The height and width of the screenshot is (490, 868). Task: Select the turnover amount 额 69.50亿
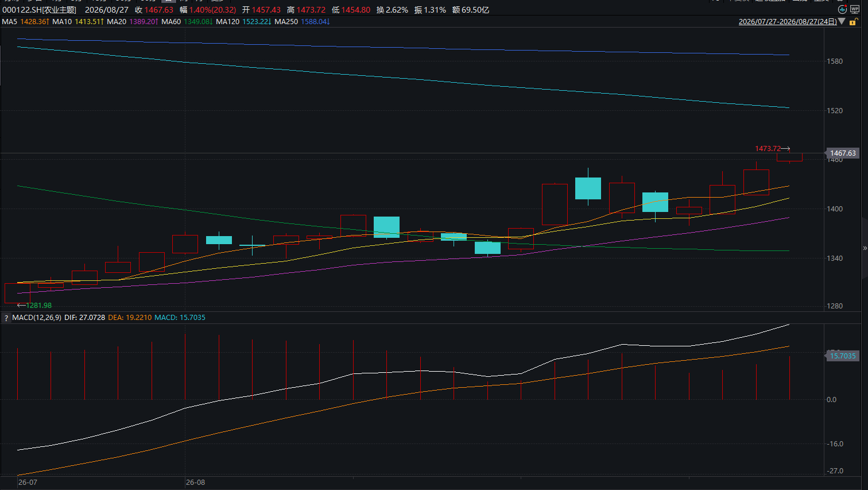point(471,10)
